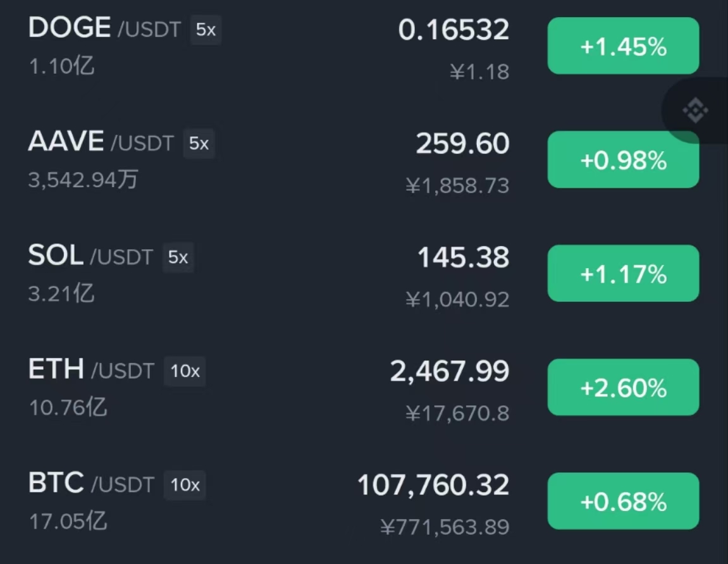Tap the 5x leverage badge beside AAVE

(199, 144)
